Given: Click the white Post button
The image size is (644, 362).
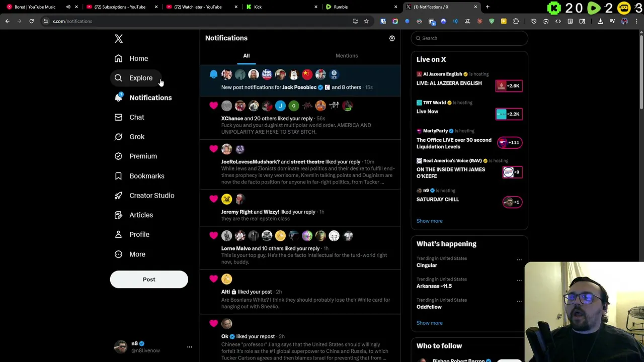Looking at the screenshot, I should point(149,280).
